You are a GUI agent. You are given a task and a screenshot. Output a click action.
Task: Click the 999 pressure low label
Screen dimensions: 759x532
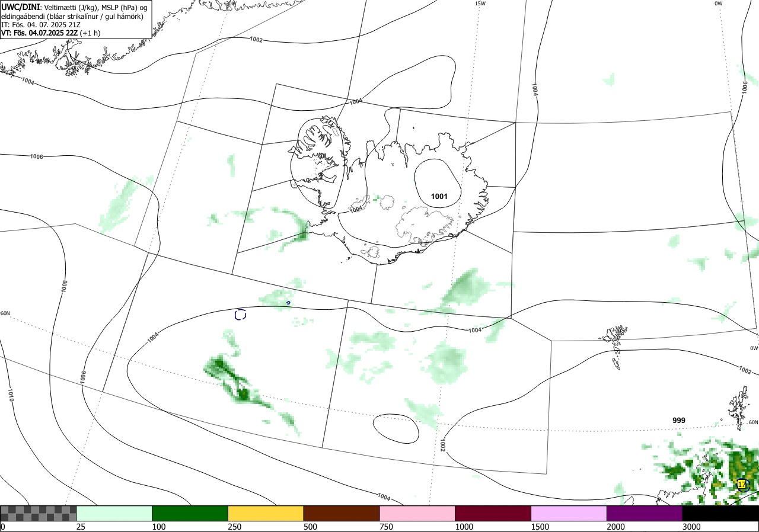tap(679, 421)
